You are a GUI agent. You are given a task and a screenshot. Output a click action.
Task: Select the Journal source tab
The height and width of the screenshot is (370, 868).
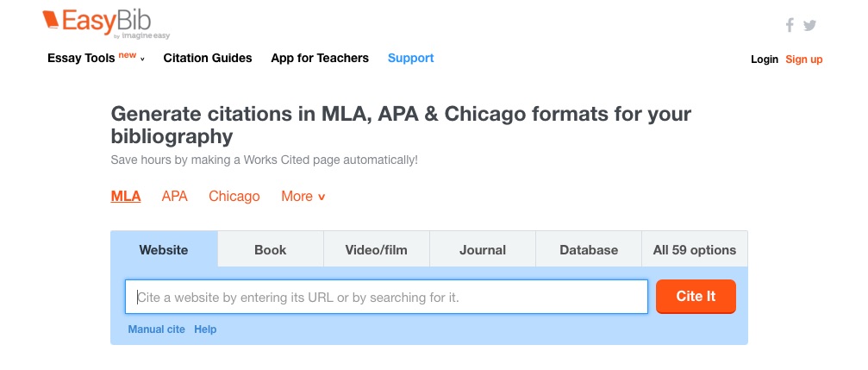coord(482,250)
